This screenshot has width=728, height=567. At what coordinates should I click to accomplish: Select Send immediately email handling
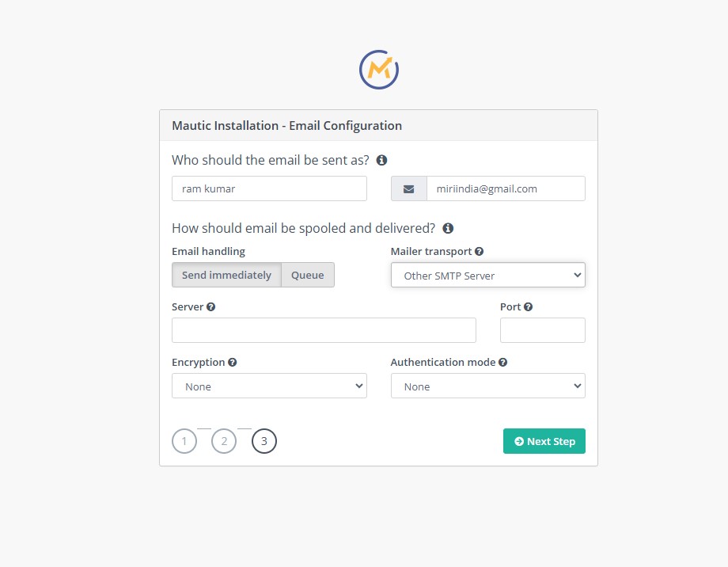point(226,275)
